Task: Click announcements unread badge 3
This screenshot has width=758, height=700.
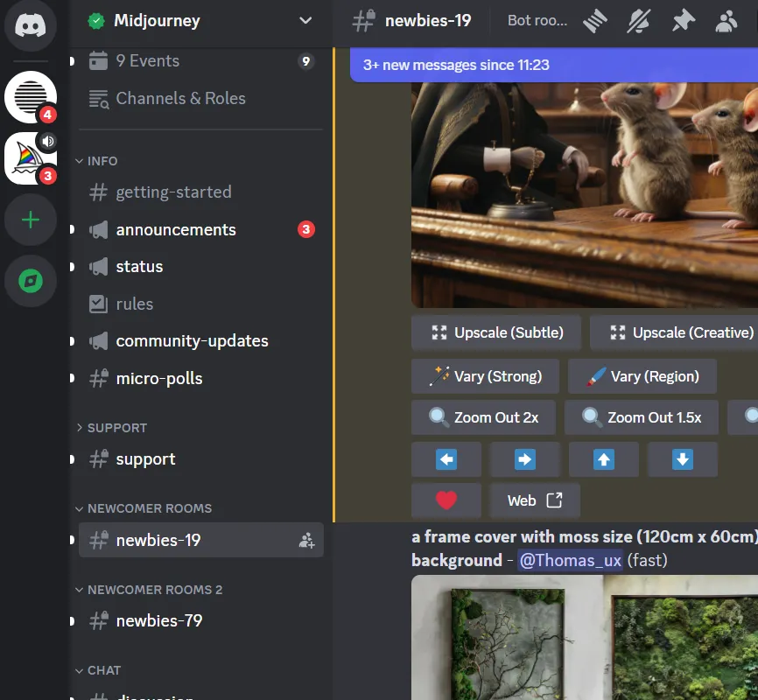Action: 306,229
